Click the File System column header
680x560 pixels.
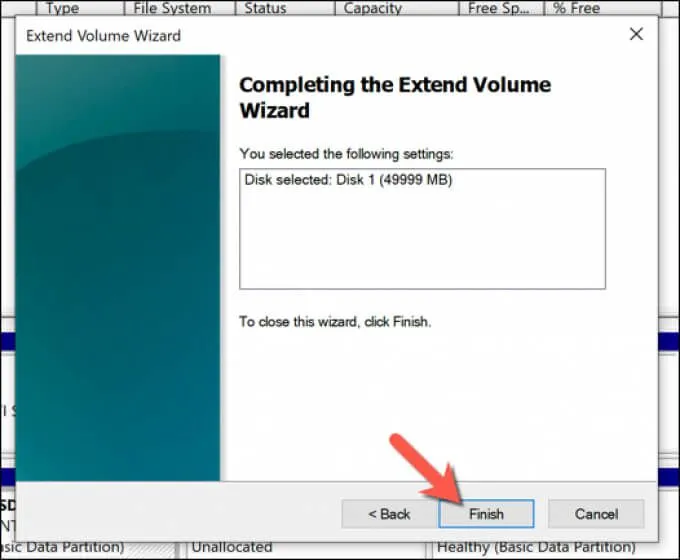pos(171,8)
